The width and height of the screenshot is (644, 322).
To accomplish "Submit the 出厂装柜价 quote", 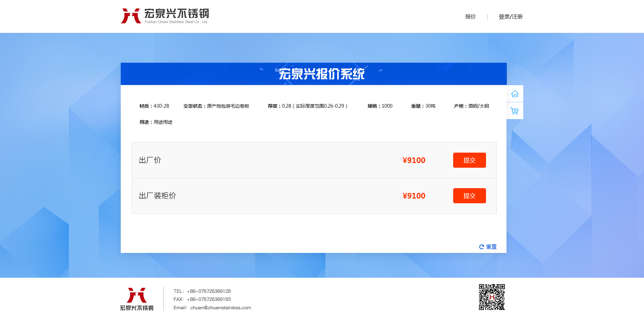I will click(469, 196).
